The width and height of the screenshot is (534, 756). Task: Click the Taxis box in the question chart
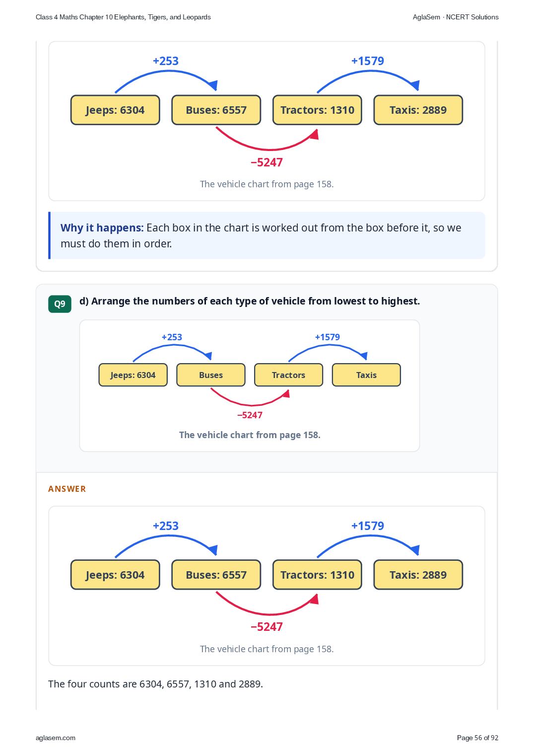pyautogui.click(x=366, y=375)
